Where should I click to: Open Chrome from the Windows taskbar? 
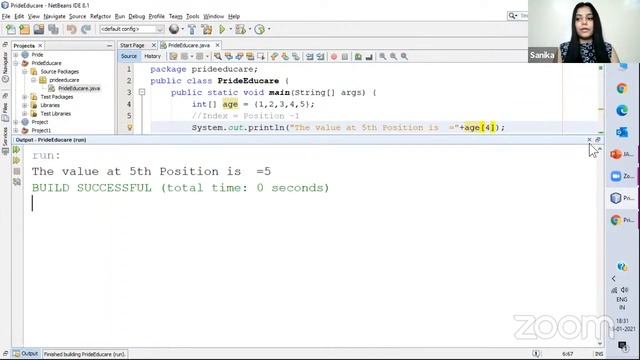[622, 88]
